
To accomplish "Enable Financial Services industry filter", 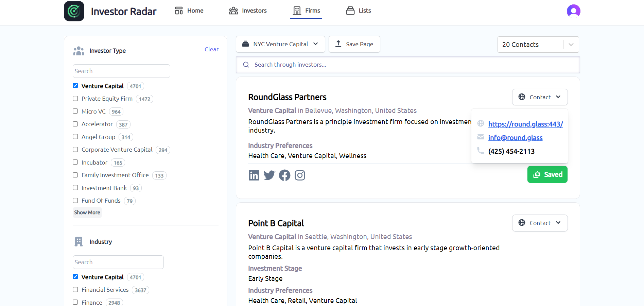I will click(x=75, y=290).
